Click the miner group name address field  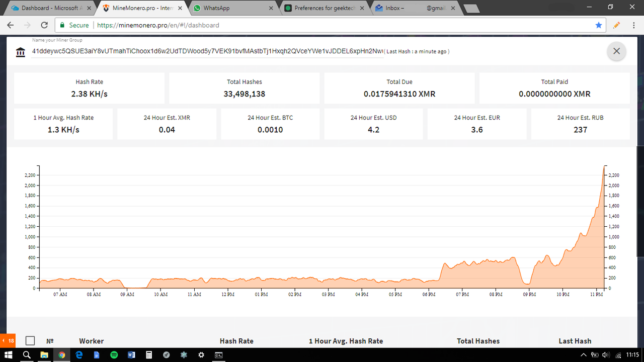pyautogui.click(x=207, y=51)
